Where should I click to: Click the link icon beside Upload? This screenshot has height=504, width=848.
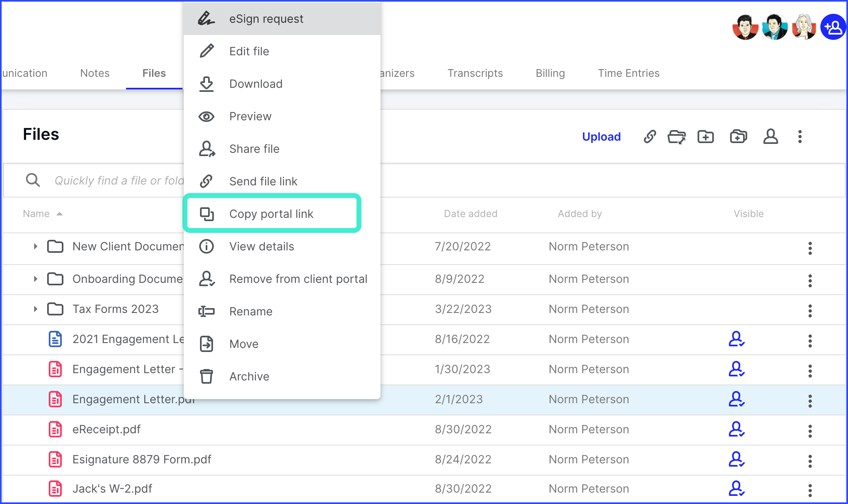click(649, 137)
